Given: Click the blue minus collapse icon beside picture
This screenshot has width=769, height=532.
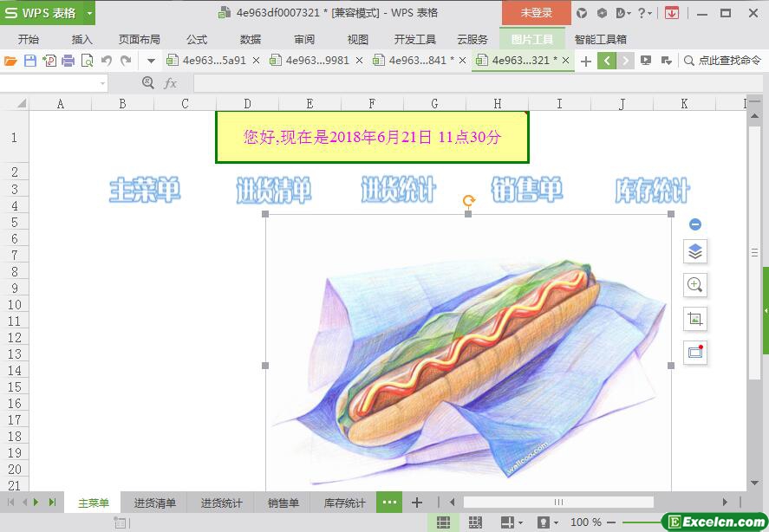Looking at the screenshot, I should point(695,224).
